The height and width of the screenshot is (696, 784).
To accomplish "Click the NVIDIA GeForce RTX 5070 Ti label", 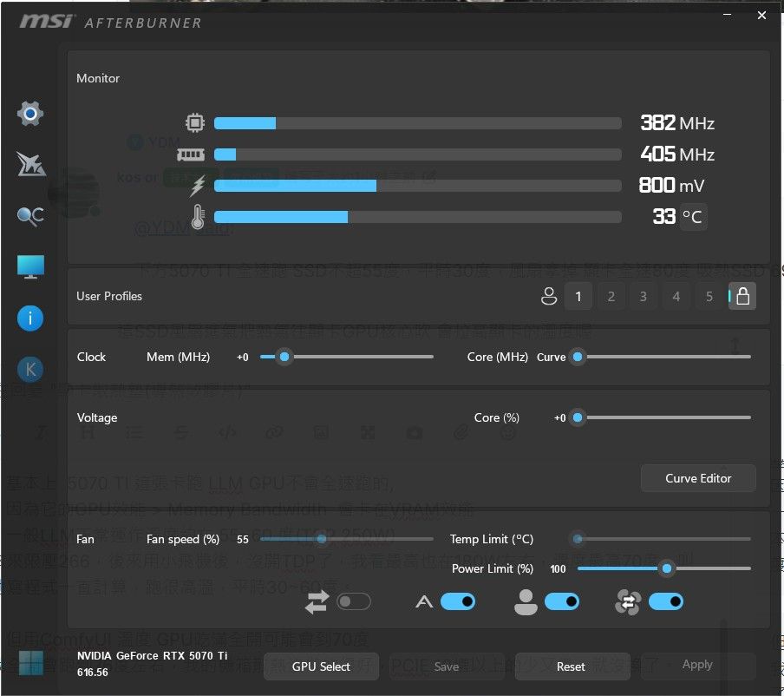I will (x=152, y=655).
